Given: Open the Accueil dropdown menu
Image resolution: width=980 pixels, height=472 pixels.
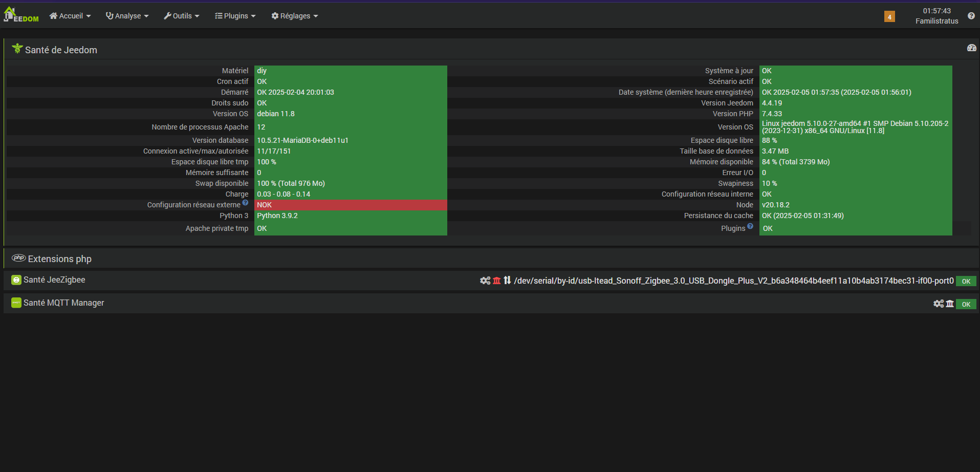Looking at the screenshot, I should (70, 16).
